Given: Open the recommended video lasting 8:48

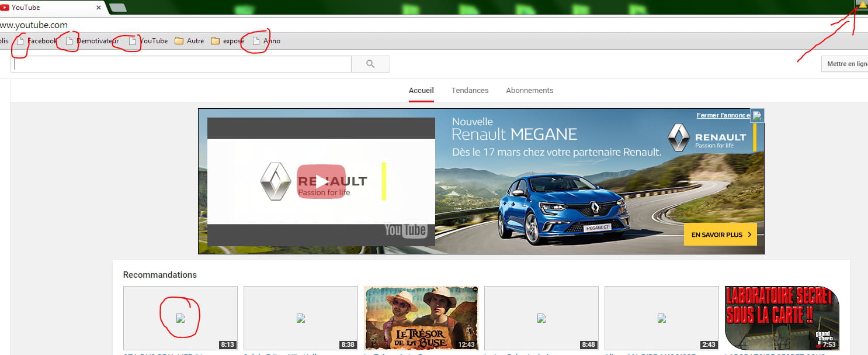Looking at the screenshot, I should point(541,318).
